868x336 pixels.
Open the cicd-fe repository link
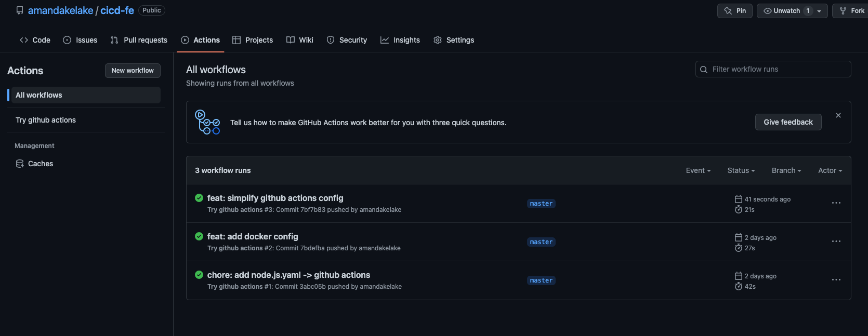[117, 10]
